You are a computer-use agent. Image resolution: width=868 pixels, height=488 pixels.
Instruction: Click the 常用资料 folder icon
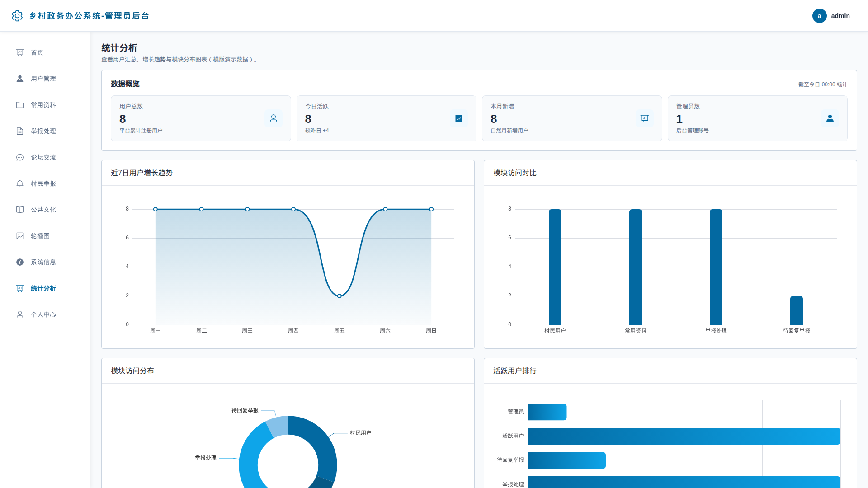click(20, 105)
